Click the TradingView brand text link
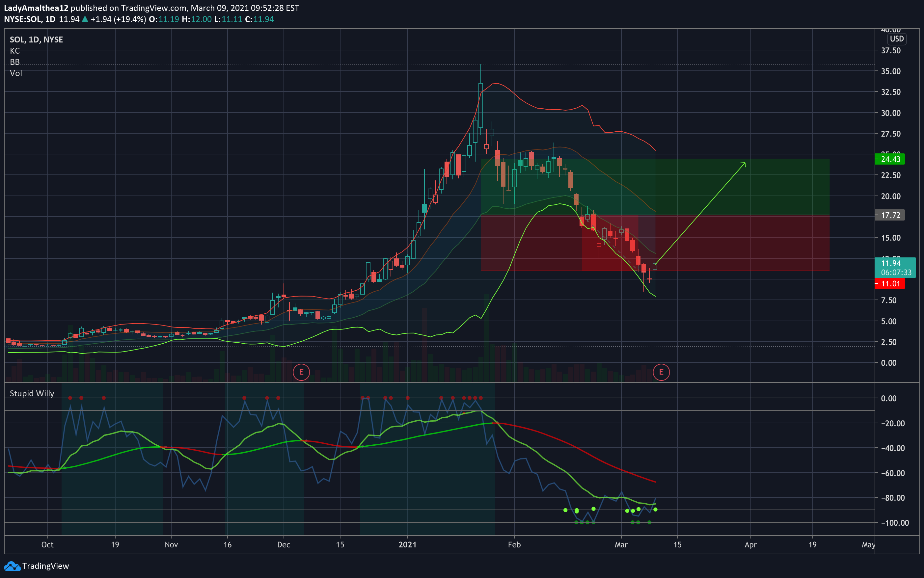This screenshot has width=924, height=578. pos(45,566)
